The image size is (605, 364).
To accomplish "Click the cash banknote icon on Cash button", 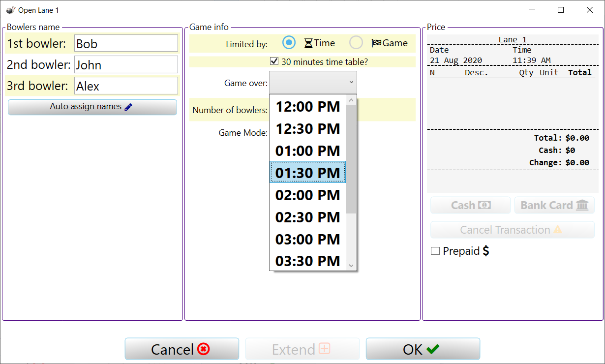I will pyautogui.click(x=485, y=205).
